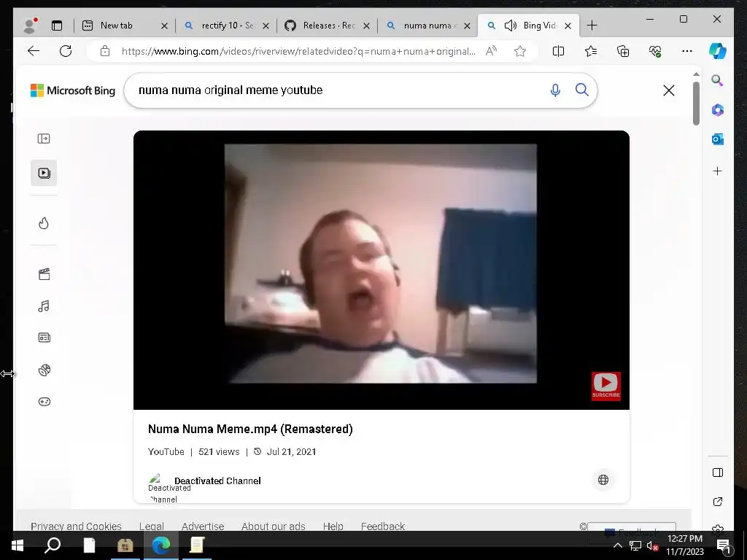Click the page vertical scrollbar thumb
The height and width of the screenshot is (560, 747).
coord(696,104)
